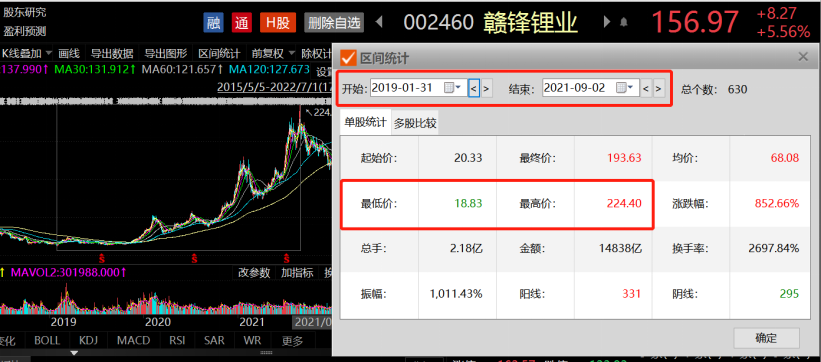Step start date back with < button
Screen dimensions: 821x362
coord(473,89)
